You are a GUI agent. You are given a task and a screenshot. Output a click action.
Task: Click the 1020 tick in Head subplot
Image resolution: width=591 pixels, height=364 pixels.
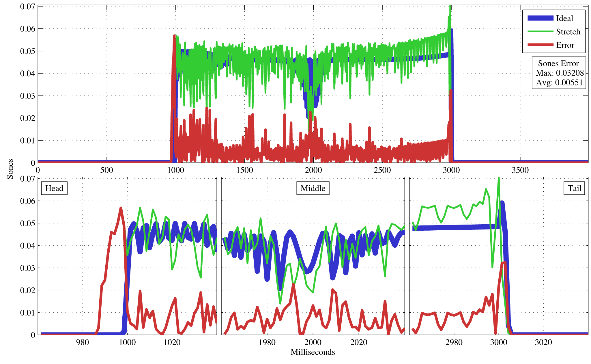click(172, 342)
